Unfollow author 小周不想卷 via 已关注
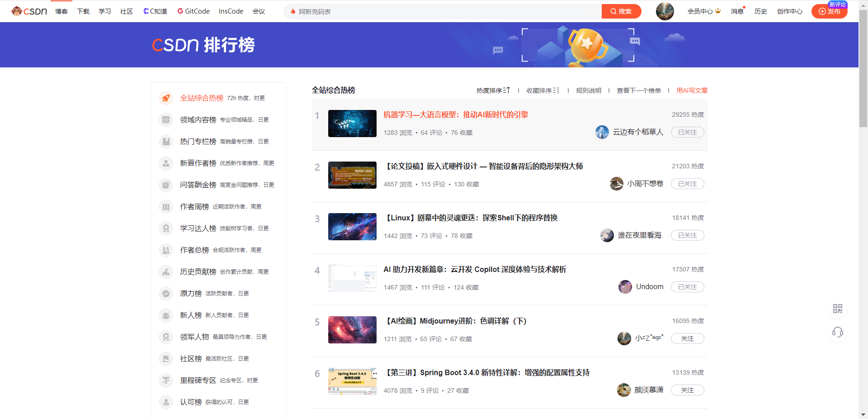The height and width of the screenshot is (419, 868). click(x=687, y=184)
